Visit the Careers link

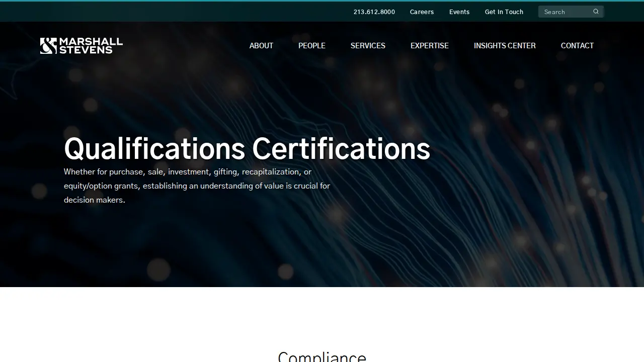coord(422,12)
